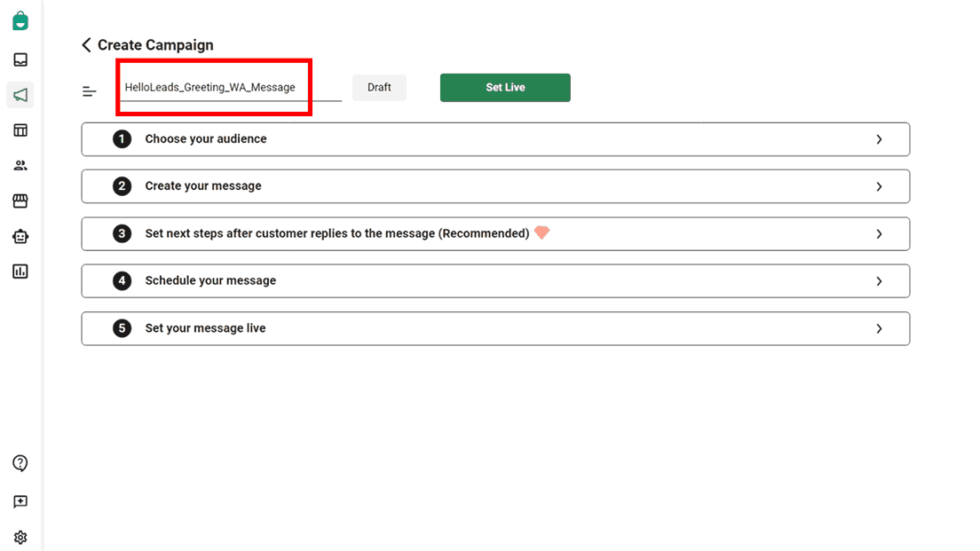Click the Draft status badge
The width and height of the screenshot is (980, 551).
(379, 88)
